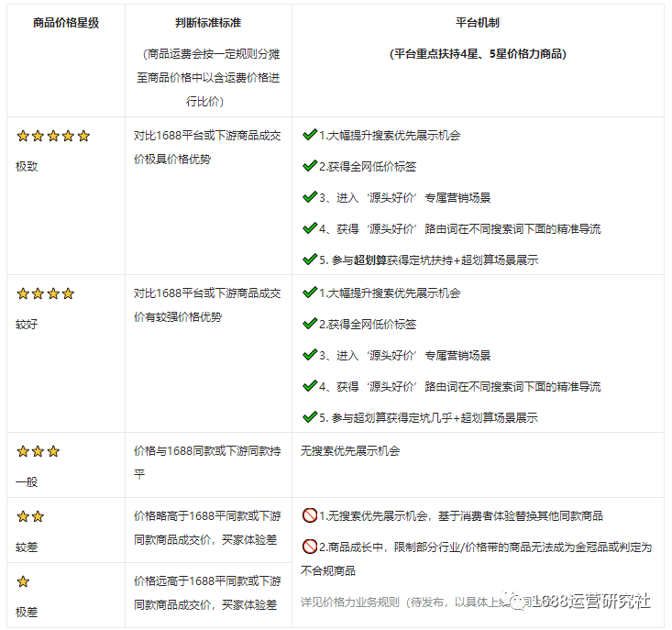
Task: Select the 平台机制 column header
Action: (478, 22)
